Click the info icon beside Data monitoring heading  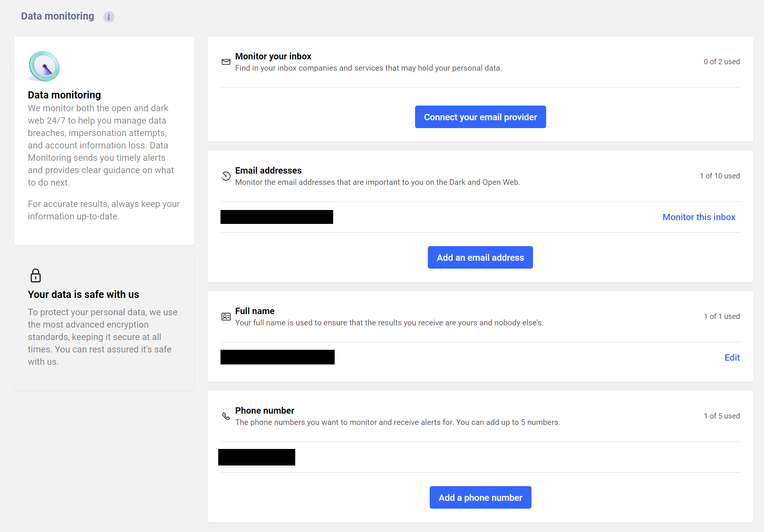coord(109,17)
